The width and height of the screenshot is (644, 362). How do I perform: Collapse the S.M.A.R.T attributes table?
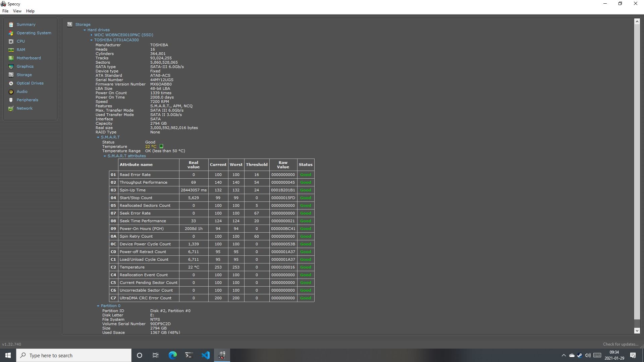coord(105,156)
